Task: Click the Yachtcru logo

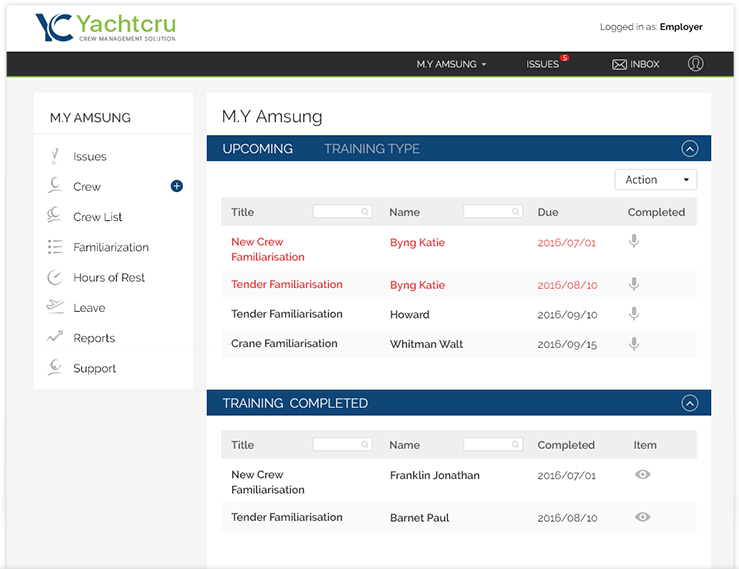Action: pyautogui.click(x=106, y=27)
